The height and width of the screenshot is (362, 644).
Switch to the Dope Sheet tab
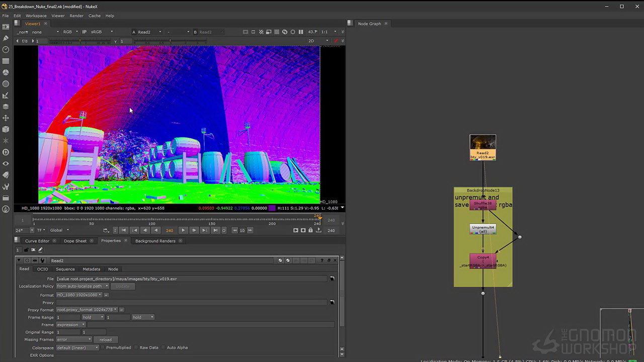tap(75, 241)
